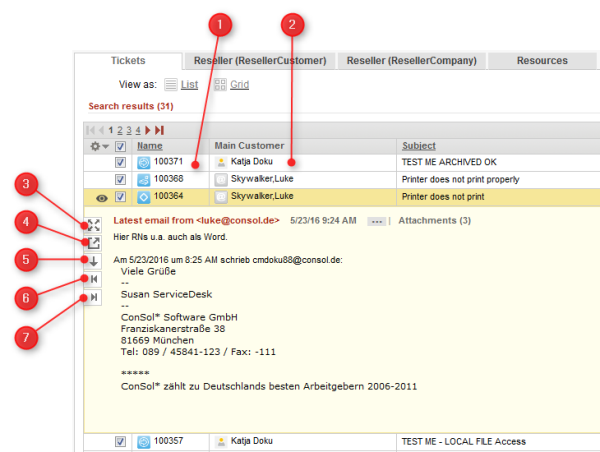Open the Tickets tab

(x=128, y=60)
